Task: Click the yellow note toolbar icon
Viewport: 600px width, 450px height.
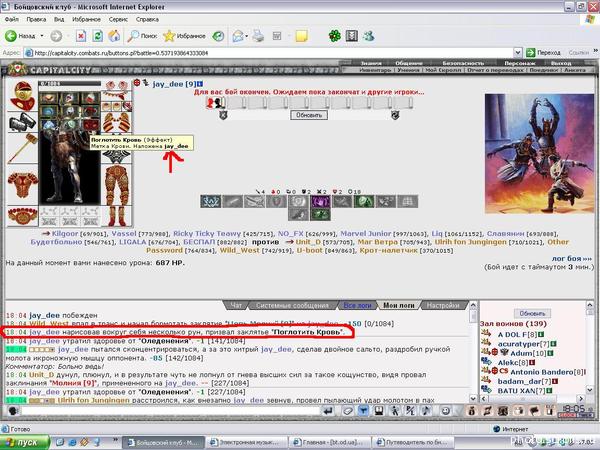Action: pyautogui.click(x=302, y=36)
